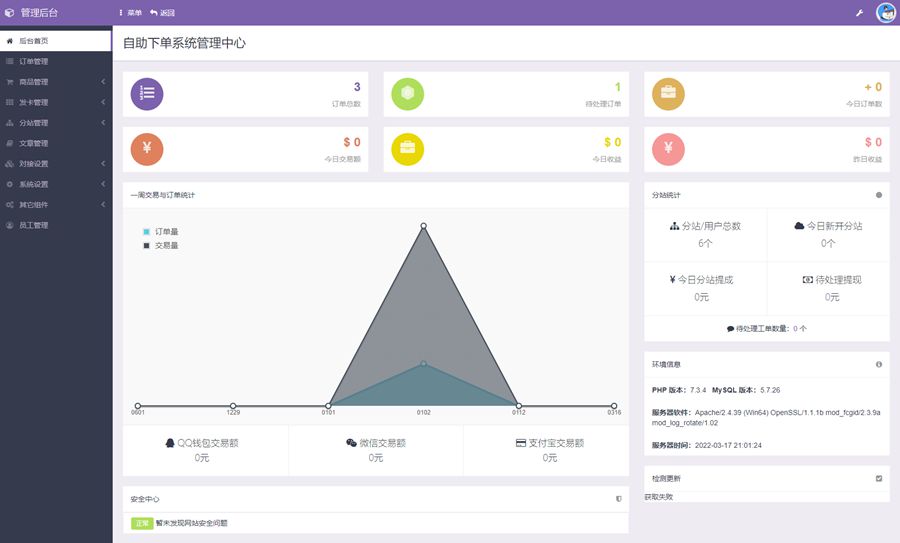Click the green icon on the 待处理订单 card
This screenshot has height=543, width=900.
click(x=408, y=93)
